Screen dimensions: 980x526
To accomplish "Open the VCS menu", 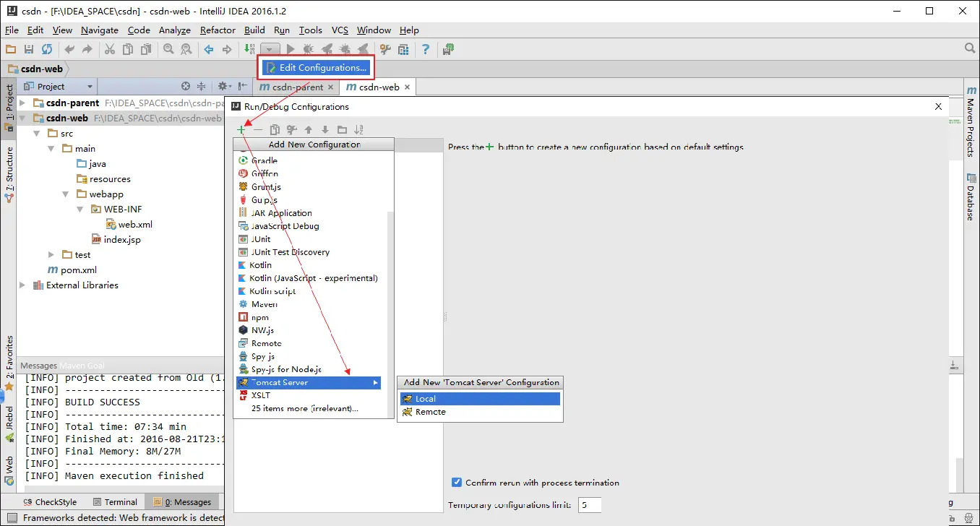I will coord(340,30).
